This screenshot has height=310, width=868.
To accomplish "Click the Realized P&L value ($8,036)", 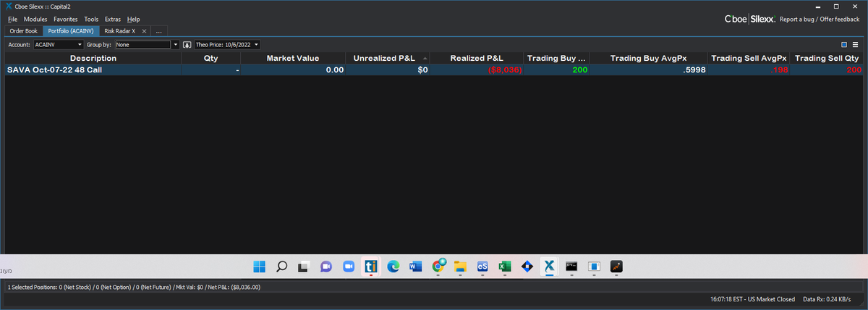I will [x=505, y=70].
